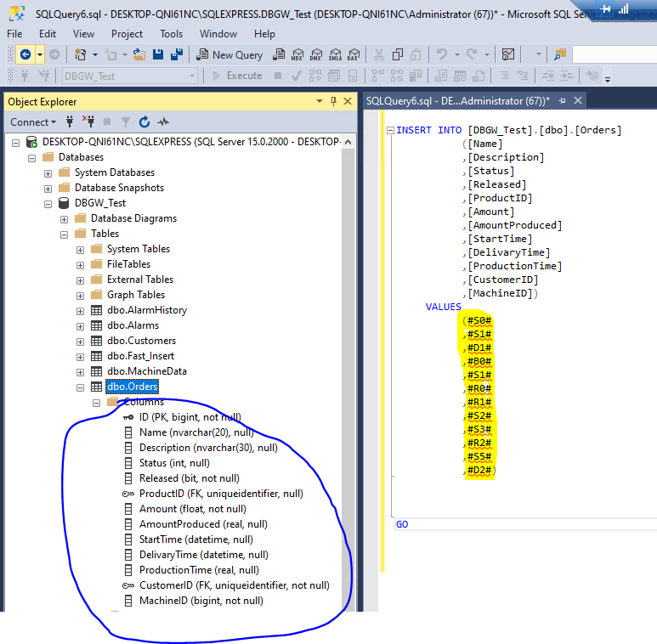Click the DAX query toolbar icon
The image size is (657, 644).
[352, 54]
